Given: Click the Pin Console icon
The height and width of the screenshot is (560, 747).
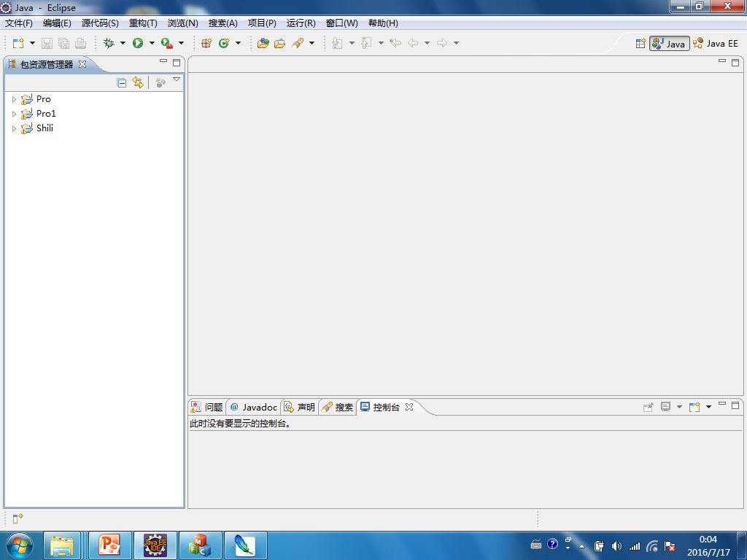Looking at the screenshot, I should click(648, 407).
